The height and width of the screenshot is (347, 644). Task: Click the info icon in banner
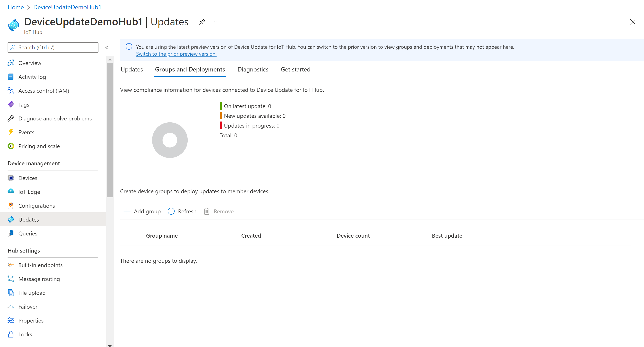(129, 47)
